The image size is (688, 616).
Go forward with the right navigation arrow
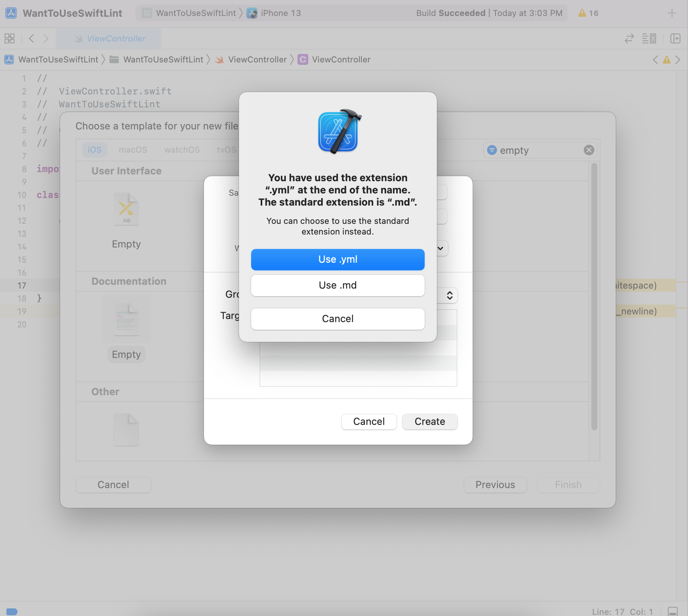(x=46, y=38)
